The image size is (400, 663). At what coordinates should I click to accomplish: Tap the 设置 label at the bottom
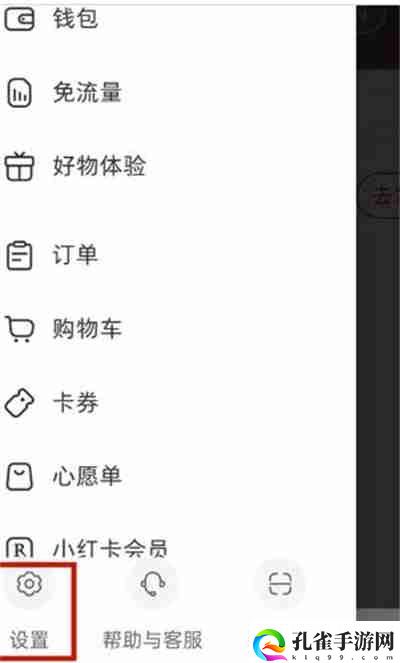(29, 640)
